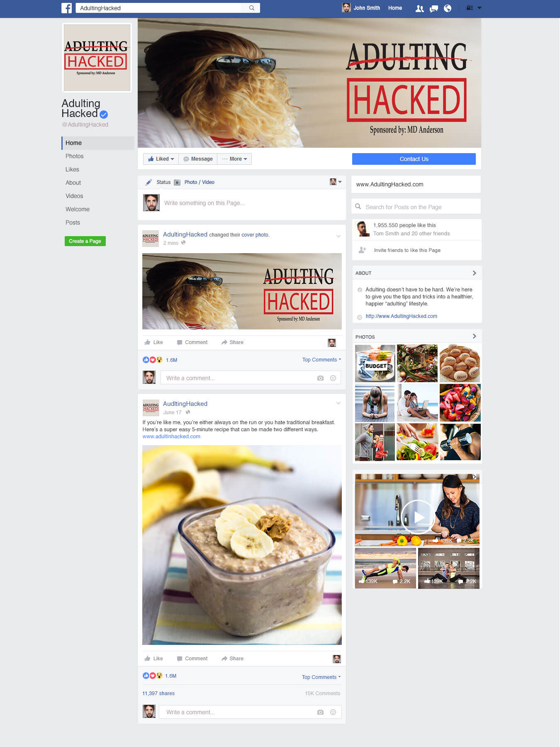Click the Create a Page button
560x747 pixels.
pos(85,241)
